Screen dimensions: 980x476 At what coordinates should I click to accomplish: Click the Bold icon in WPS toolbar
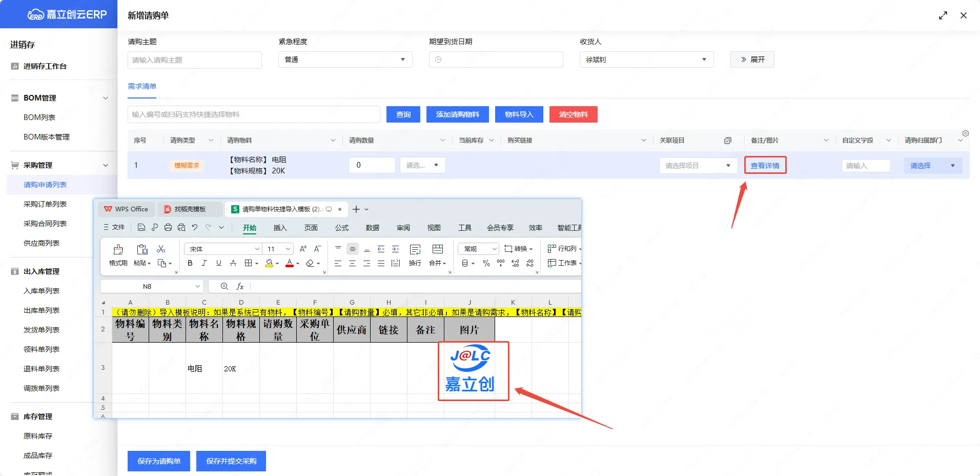[190, 263]
